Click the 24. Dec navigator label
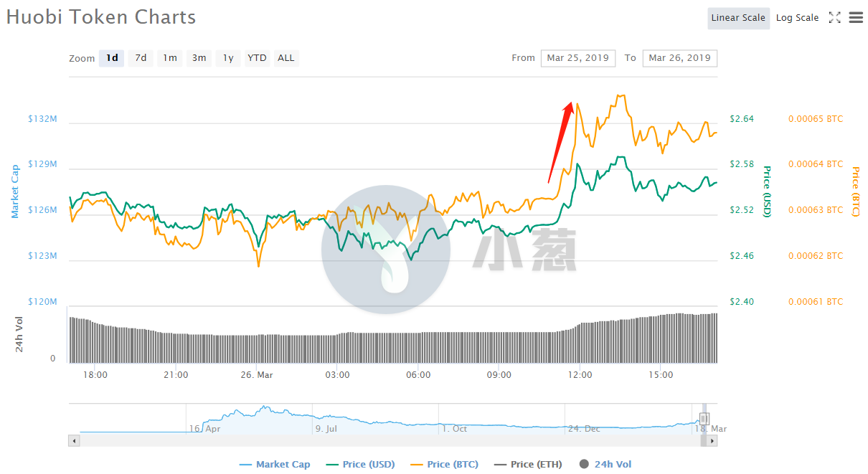Screen dimensions: 868x474 pos(585,429)
